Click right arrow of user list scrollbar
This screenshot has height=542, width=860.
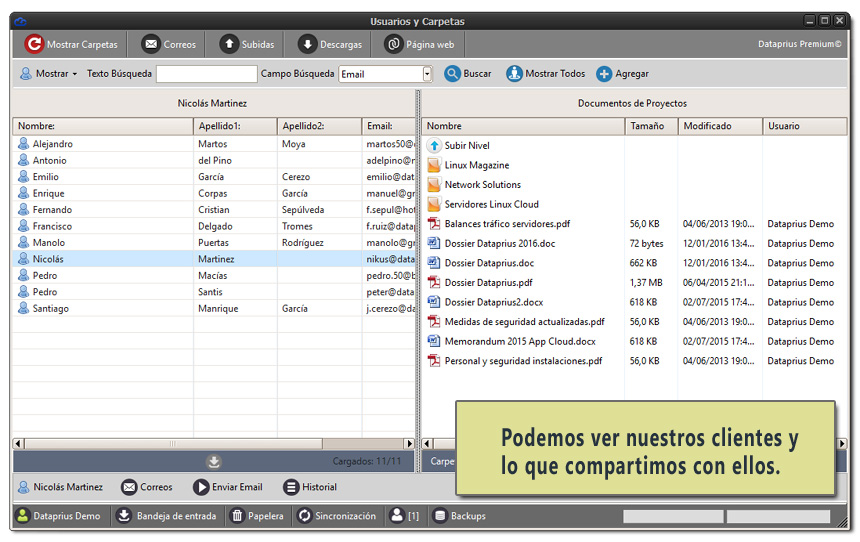tap(409, 443)
